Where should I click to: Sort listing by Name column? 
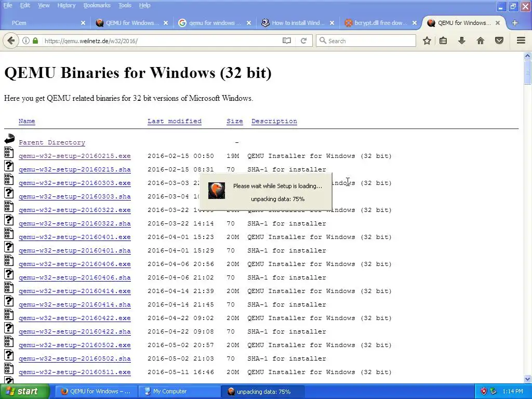[x=27, y=121]
